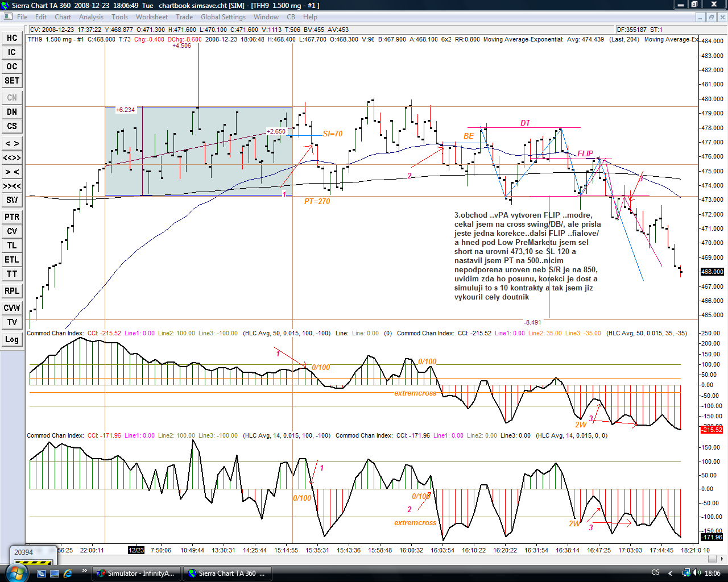
Task: Click the scroll-right arrow of the chart scrollbar
Action: click(723, 559)
